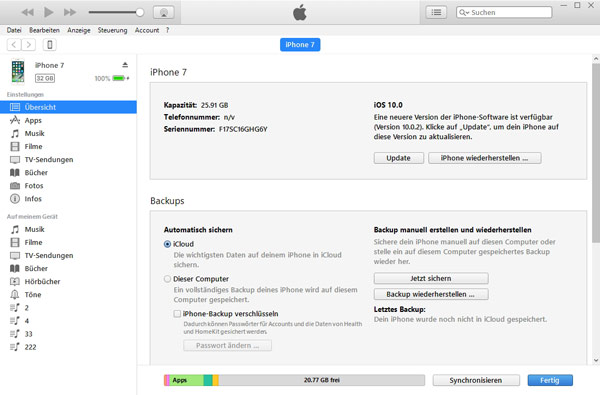This screenshot has height=395, width=600.
Task: Open Apps under Einstellungen
Action: pyautogui.click(x=68, y=120)
